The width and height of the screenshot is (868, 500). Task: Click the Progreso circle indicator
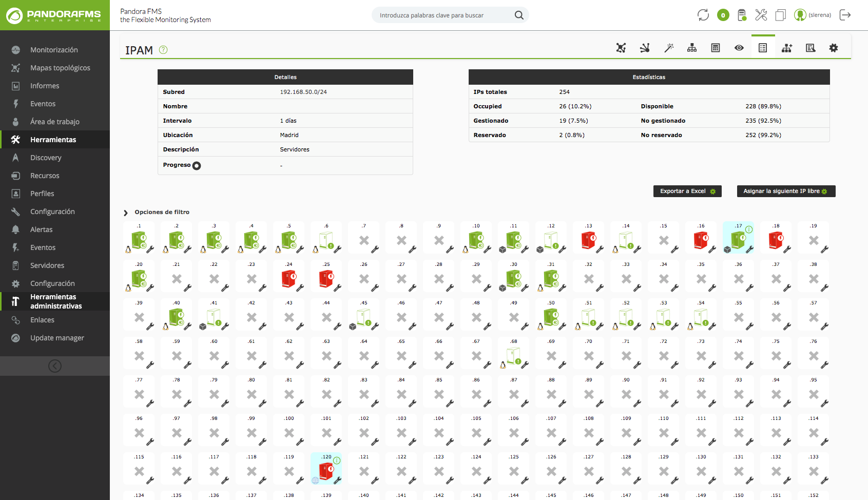(197, 166)
